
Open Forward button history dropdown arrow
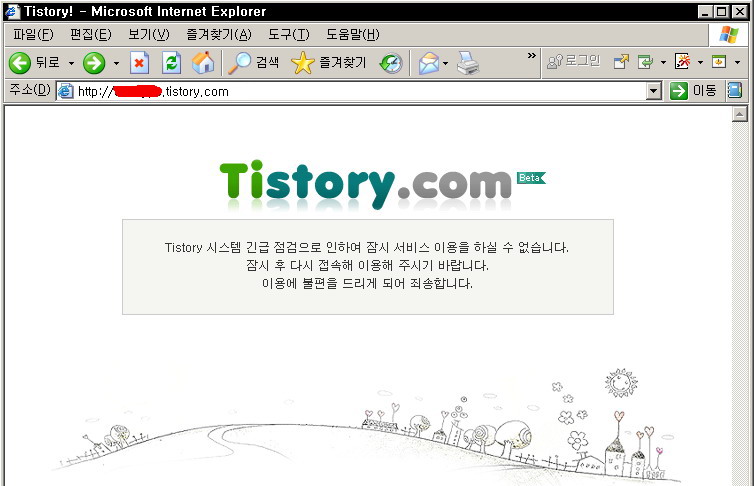click(x=116, y=63)
